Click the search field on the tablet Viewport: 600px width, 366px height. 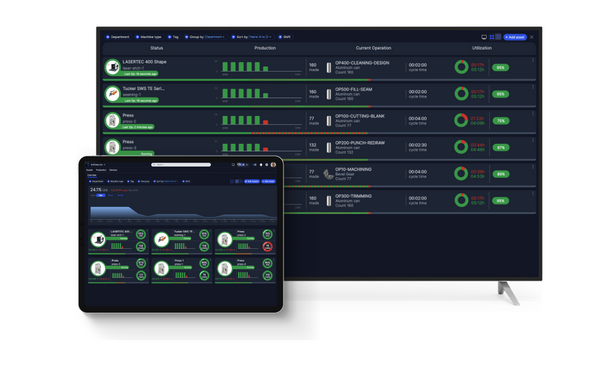tap(181, 165)
